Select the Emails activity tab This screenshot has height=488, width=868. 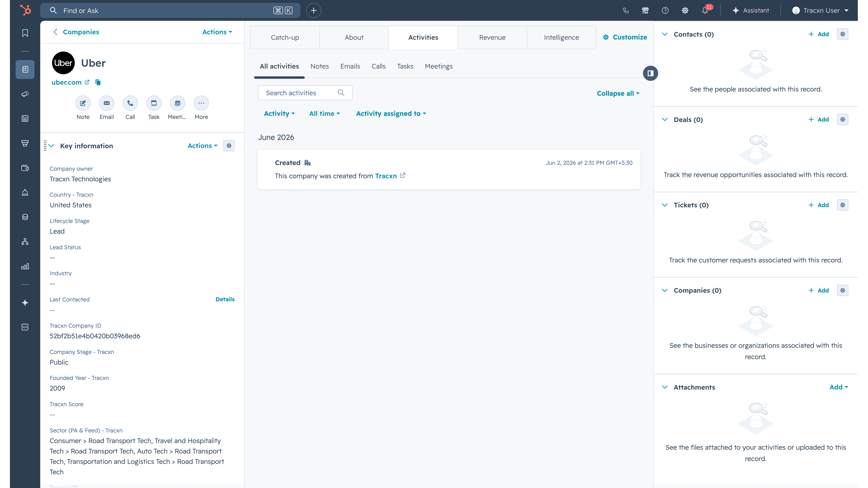coord(350,66)
